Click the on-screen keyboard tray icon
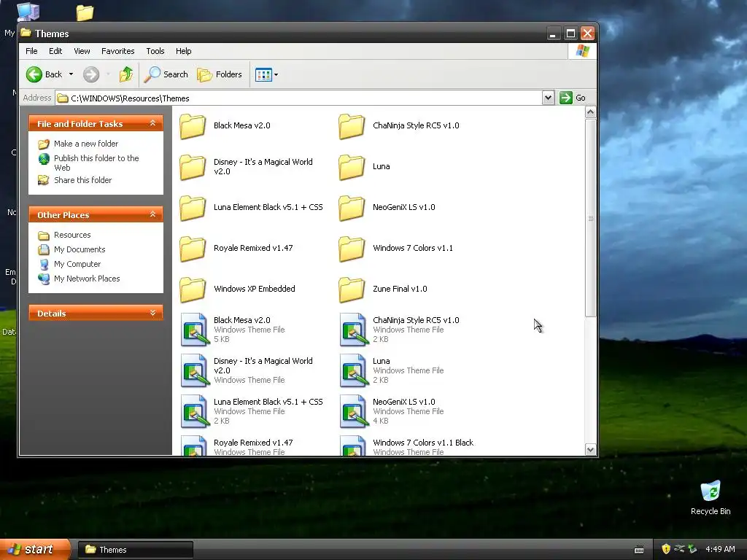Image resolution: width=747 pixels, height=560 pixels. click(639, 550)
